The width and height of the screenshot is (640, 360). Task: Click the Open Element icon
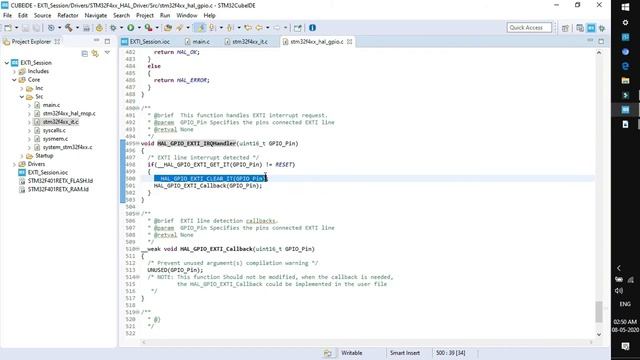pos(167,28)
